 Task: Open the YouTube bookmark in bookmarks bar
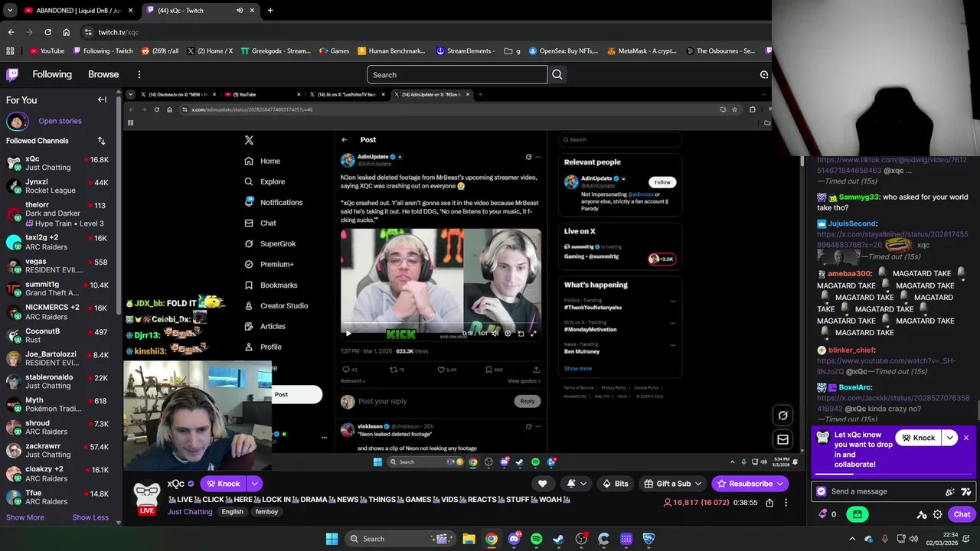pos(46,51)
